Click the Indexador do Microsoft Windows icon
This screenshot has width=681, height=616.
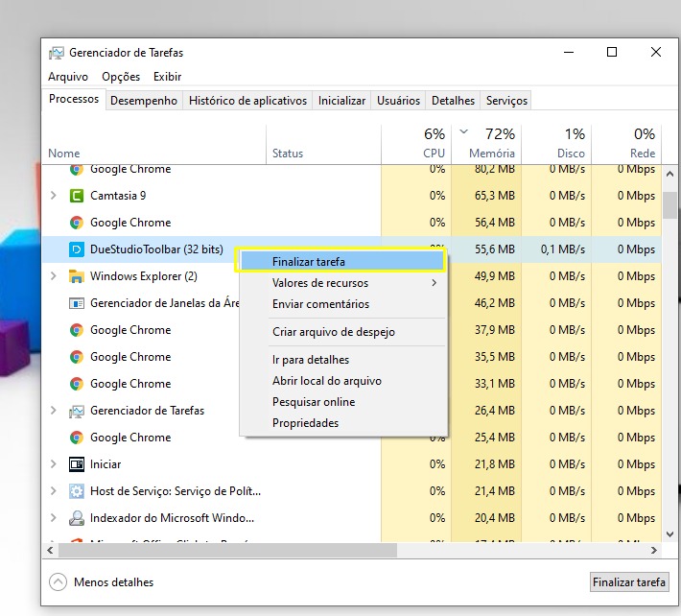point(77,518)
